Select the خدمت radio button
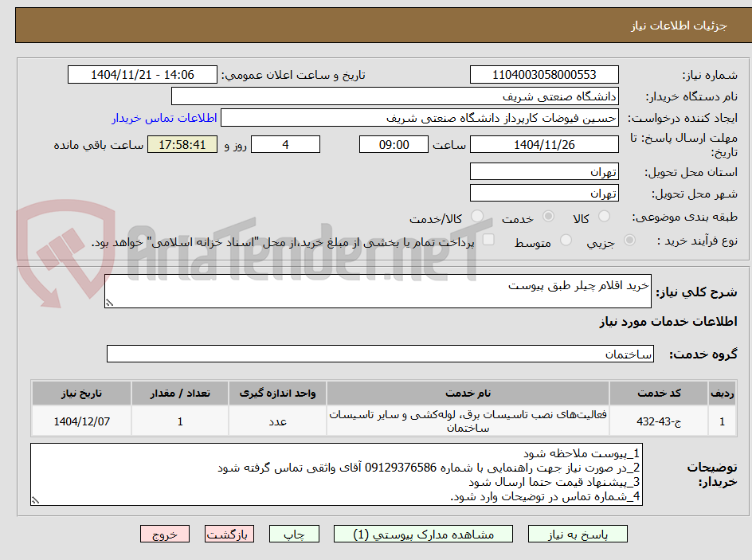Image resolution: width=752 pixels, height=560 pixels. pyautogui.click(x=548, y=216)
